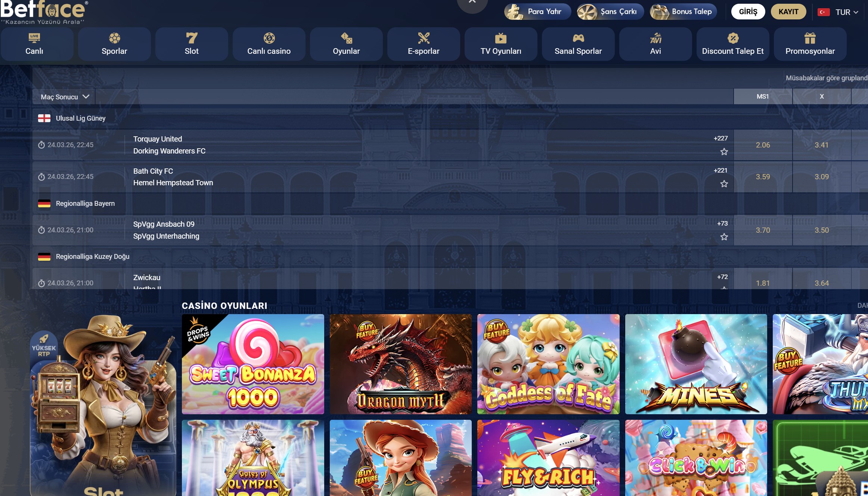Expand the Maç Sonucu dropdown
The height and width of the screenshot is (496, 868).
[65, 97]
